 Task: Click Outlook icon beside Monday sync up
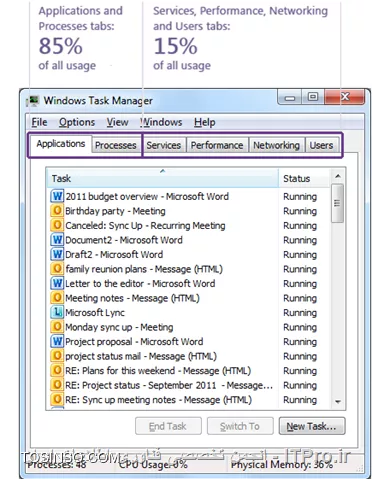(x=57, y=326)
